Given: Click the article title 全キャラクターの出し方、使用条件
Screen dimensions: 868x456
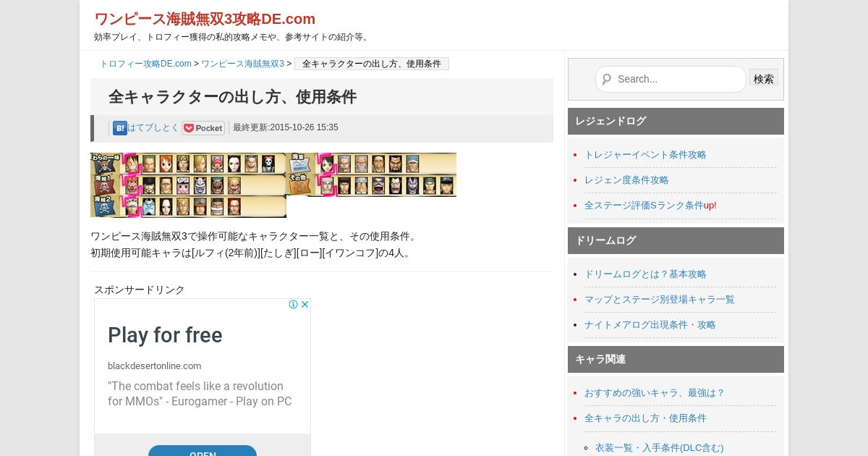Looking at the screenshot, I should pyautogui.click(x=232, y=97).
